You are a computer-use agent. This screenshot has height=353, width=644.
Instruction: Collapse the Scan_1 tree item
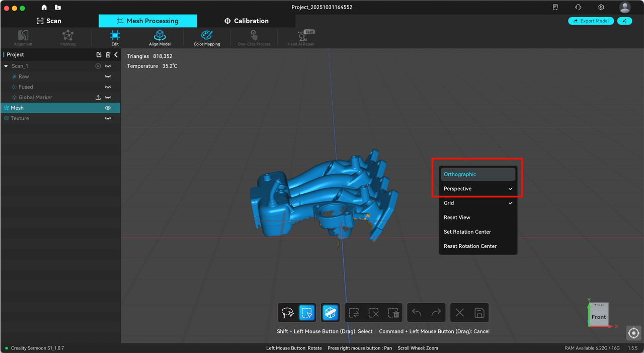6,65
